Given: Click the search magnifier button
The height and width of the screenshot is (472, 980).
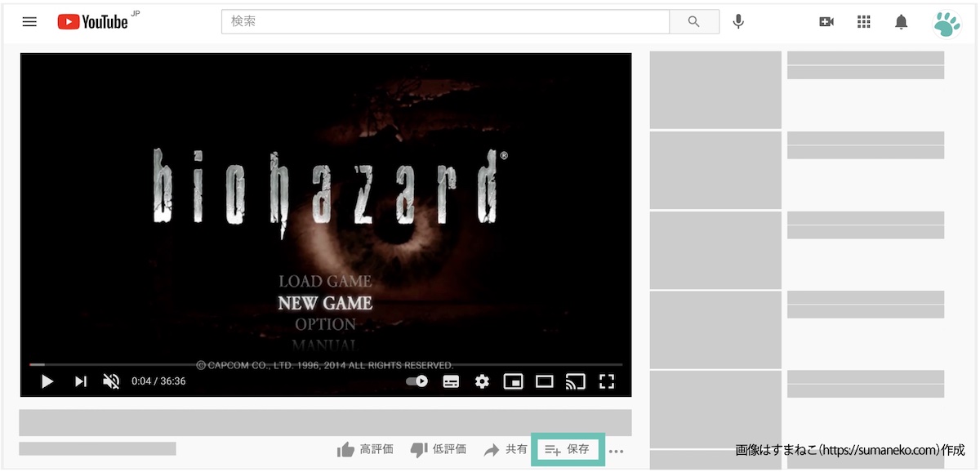Looking at the screenshot, I should pyautogui.click(x=694, y=22).
